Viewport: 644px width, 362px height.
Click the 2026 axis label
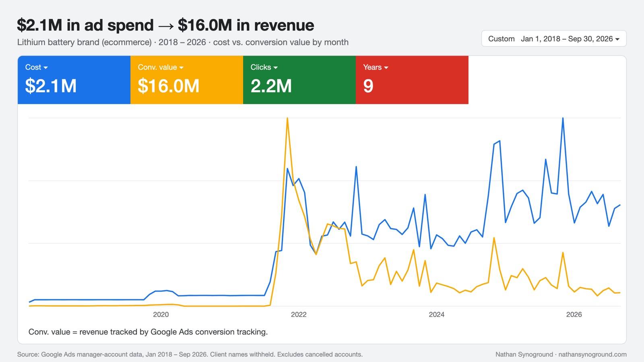click(574, 315)
